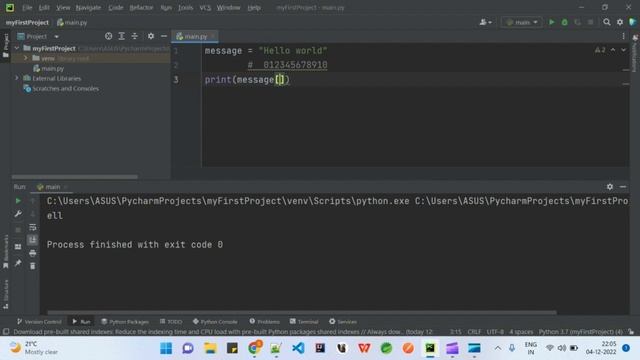This screenshot has width=640, height=360.
Task: Open PyCharm icon on taskbar
Action: point(430,348)
